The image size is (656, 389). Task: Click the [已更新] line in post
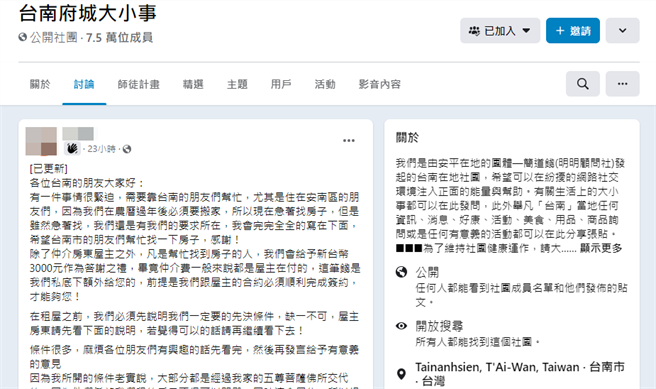[x=49, y=169]
